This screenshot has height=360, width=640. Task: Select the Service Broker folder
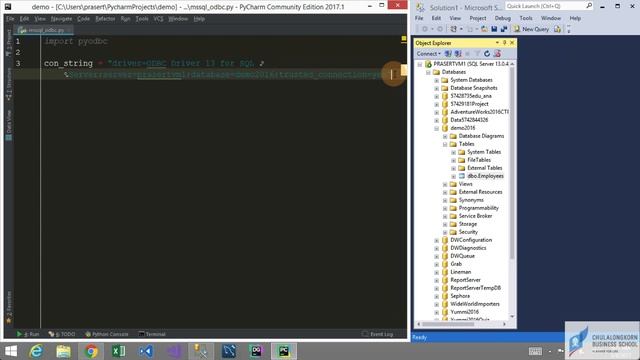[x=475, y=216]
